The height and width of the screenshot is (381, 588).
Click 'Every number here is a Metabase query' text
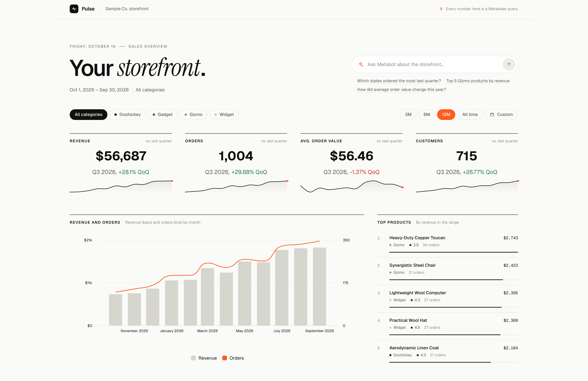(482, 9)
